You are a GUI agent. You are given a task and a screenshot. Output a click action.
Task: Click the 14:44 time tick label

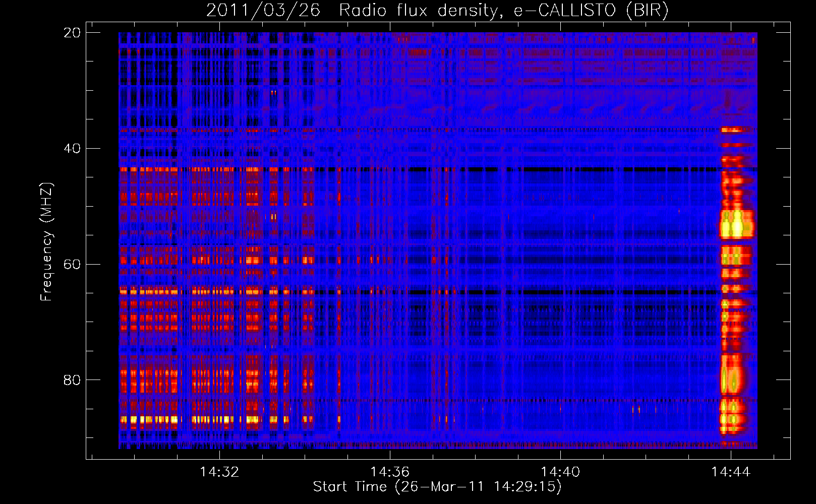(x=731, y=472)
